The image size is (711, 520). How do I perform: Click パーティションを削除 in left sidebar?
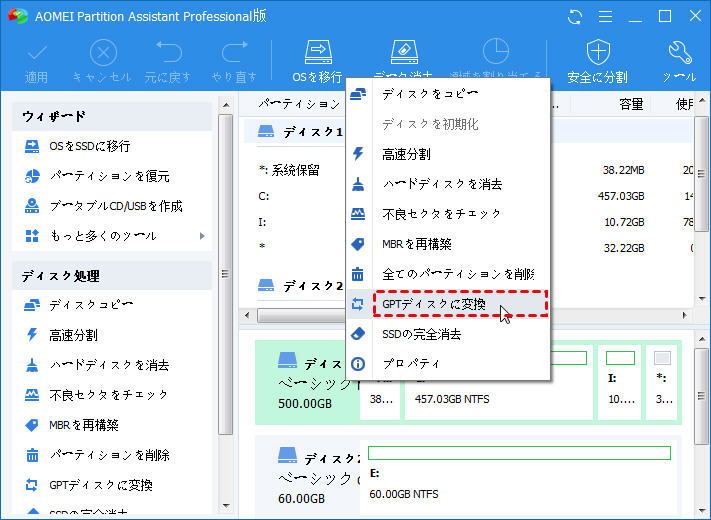coord(109,455)
